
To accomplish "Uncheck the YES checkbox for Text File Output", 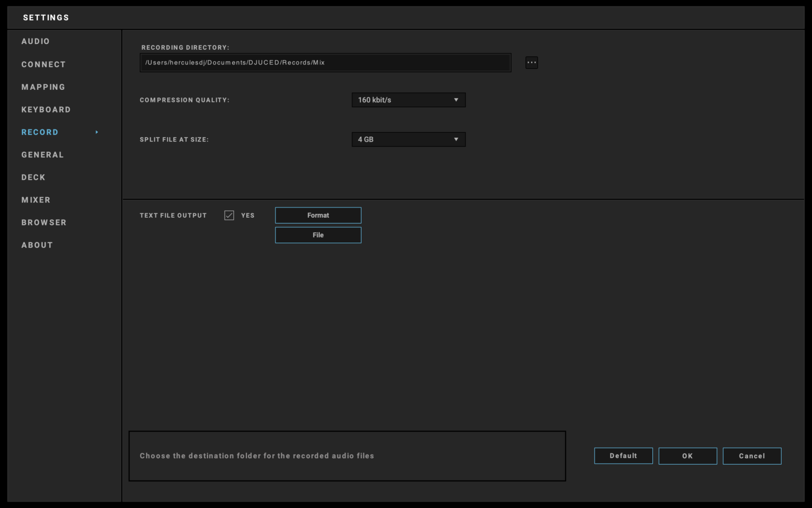I will pyautogui.click(x=229, y=215).
